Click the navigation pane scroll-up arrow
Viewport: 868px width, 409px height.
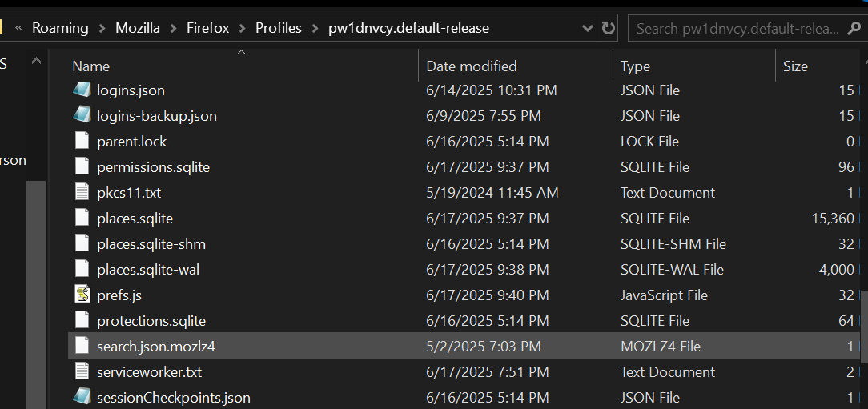tap(36, 62)
